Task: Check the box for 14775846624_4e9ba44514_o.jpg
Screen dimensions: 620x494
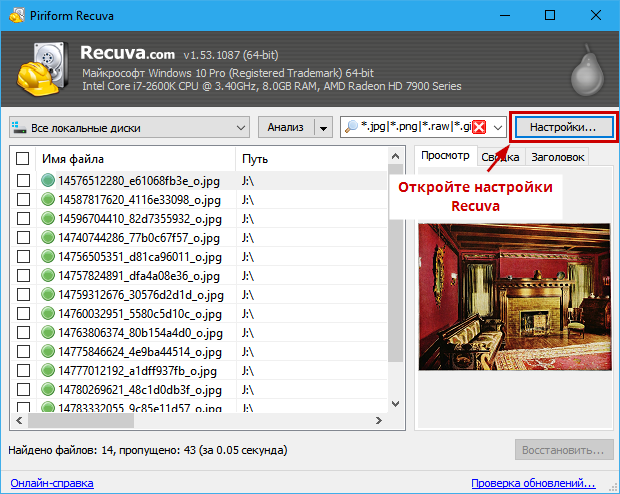Action: click(23, 351)
